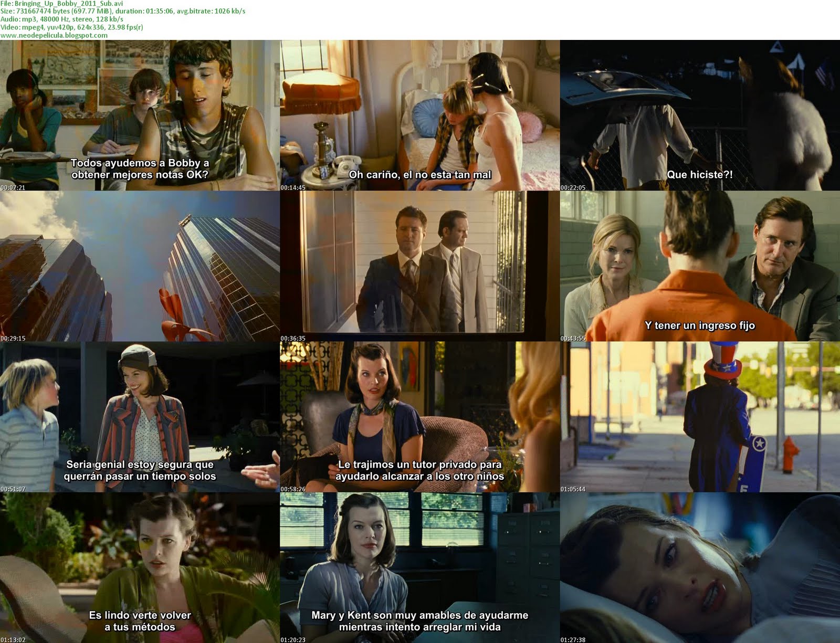
Task: Open the thumbnail stamped 00:14:45
Action: 419,115
